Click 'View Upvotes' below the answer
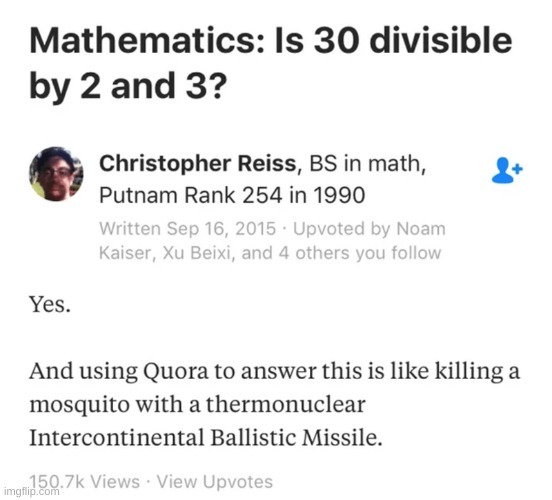The width and height of the screenshot is (552, 500). 215,481
